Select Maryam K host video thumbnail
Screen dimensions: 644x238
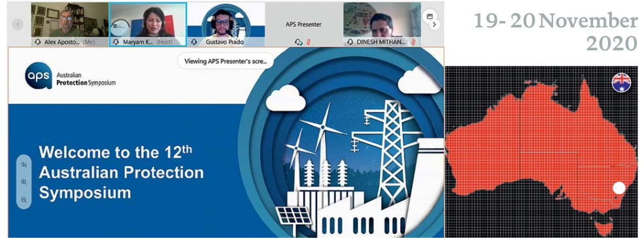(x=148, y=24)
